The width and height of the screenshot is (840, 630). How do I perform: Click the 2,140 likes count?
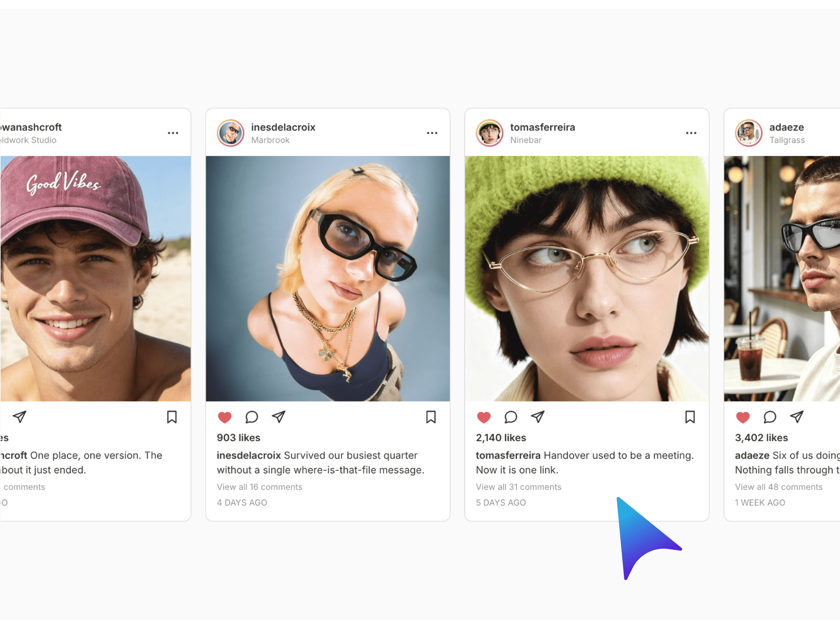pos(501,438)
